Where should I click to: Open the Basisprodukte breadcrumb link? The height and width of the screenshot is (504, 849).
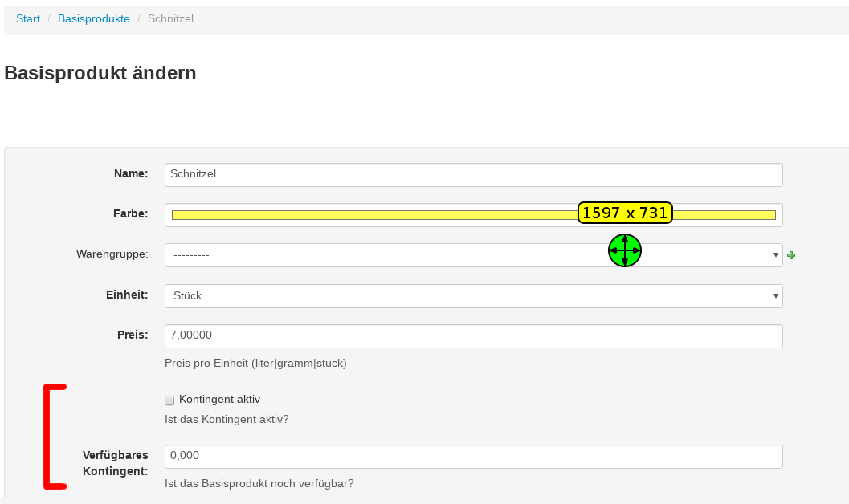point(93,18)
